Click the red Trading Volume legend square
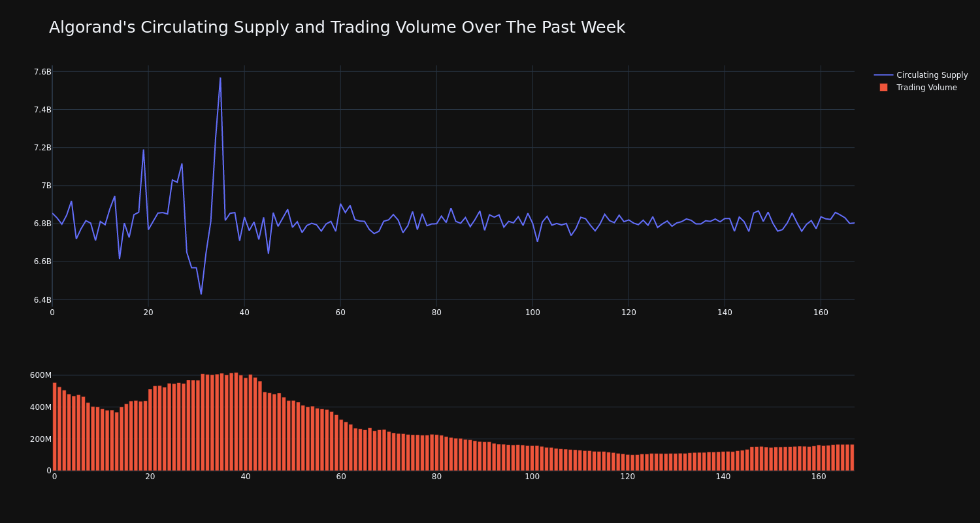 point(883,88)
